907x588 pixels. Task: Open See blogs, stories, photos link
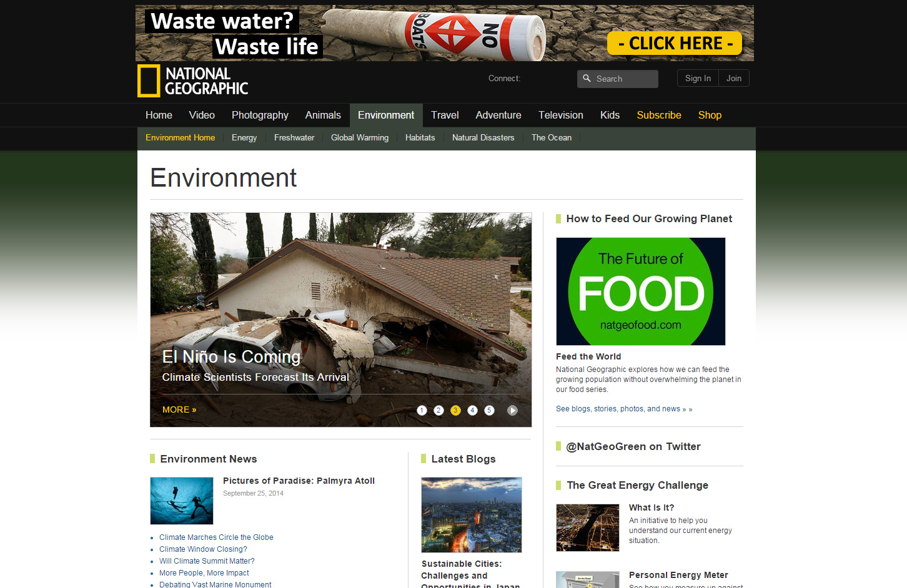624,409
